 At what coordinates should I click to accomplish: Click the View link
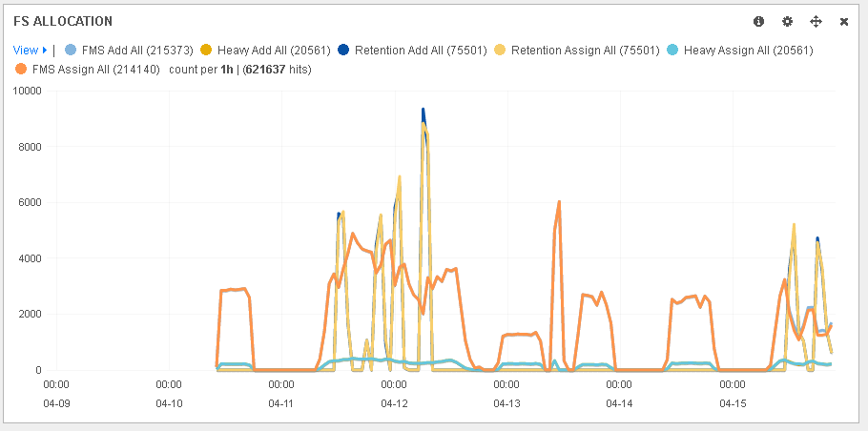click(x=25, y=50)
